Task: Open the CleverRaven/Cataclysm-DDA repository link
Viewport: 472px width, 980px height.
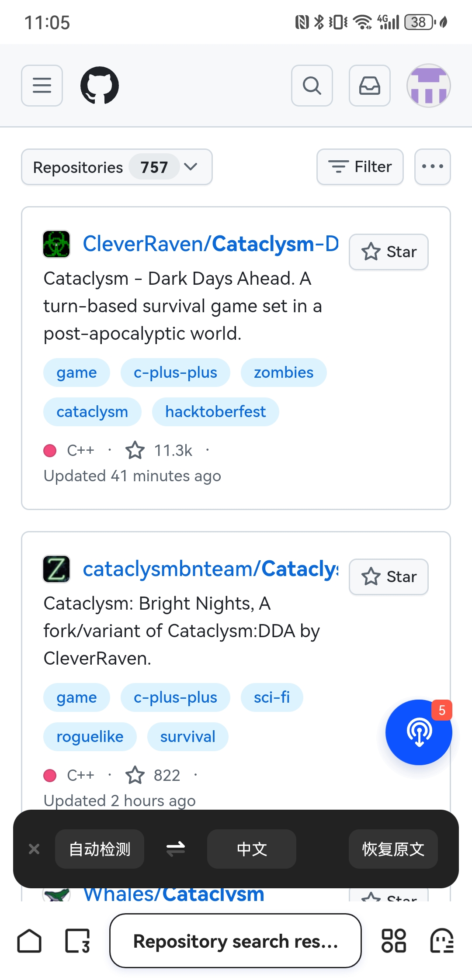Action: click(211, 244)
